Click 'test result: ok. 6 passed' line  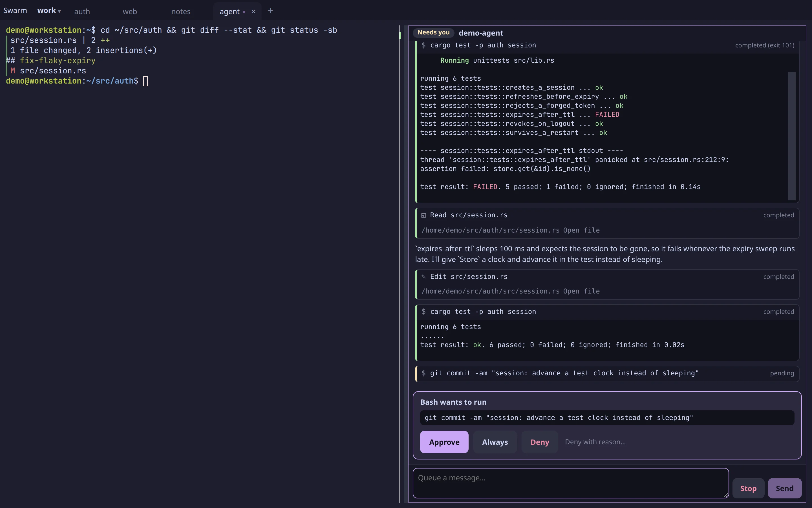click(552, 345)
